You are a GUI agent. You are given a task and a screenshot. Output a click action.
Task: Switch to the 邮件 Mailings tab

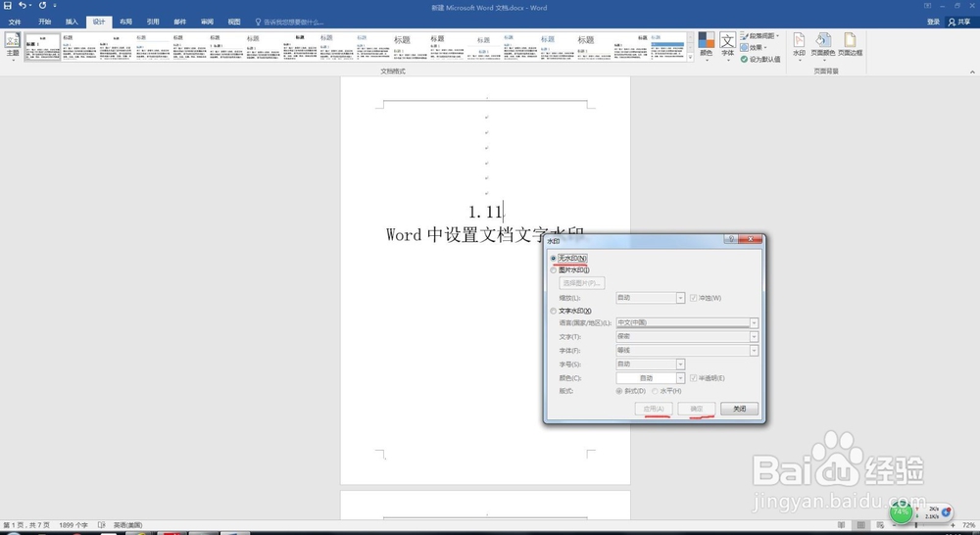180,22
